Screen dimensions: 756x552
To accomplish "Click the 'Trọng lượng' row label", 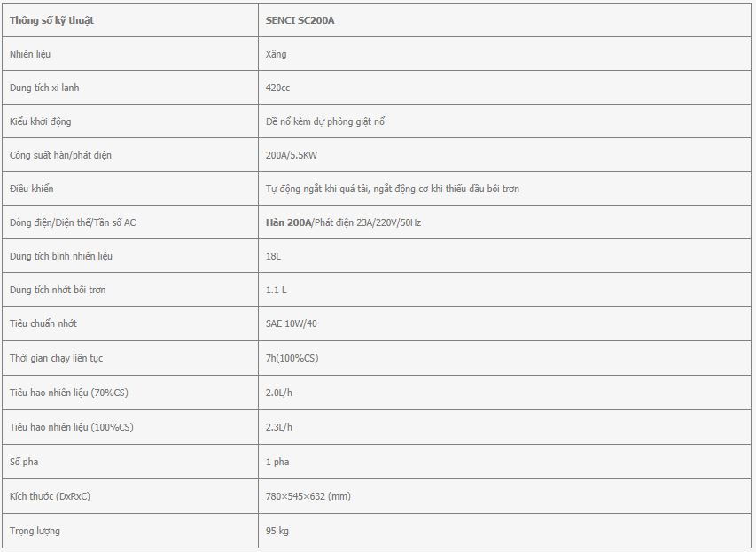I will click(x=35, y=531).
